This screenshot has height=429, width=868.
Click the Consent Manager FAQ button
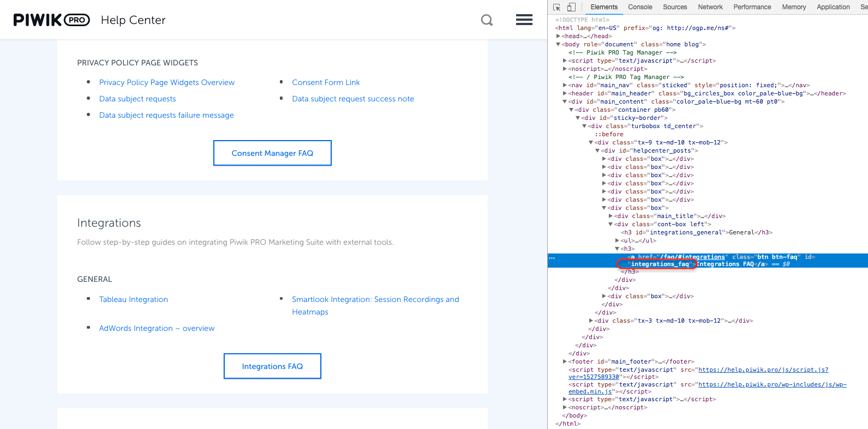pyautogui.click(x=272, y=153)
